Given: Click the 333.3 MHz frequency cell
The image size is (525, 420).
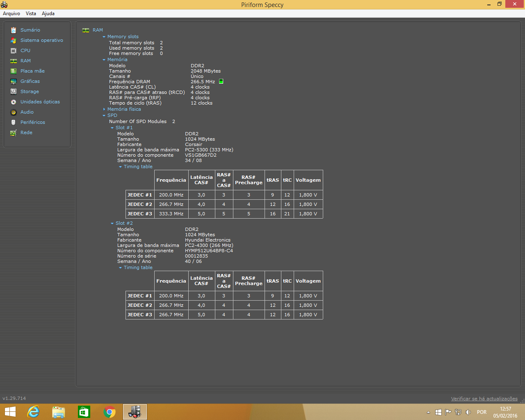Looking at the screenshot, I should click(x=171, y=214).
